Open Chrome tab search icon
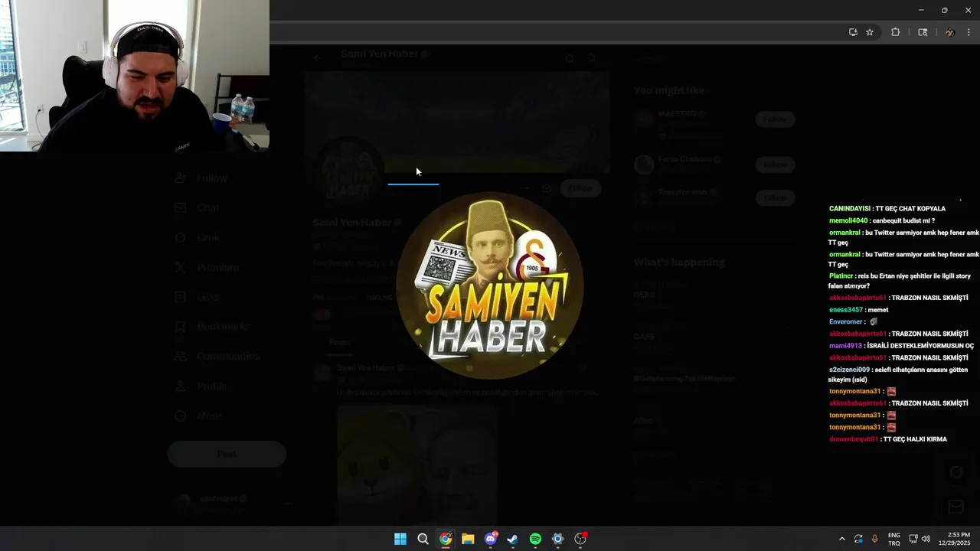980x551 pixels. 923,32
